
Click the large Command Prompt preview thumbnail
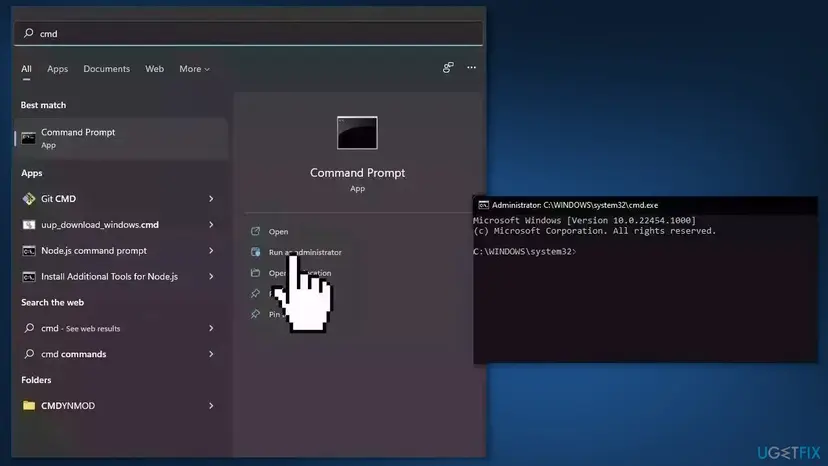click(x=357, y=133)
